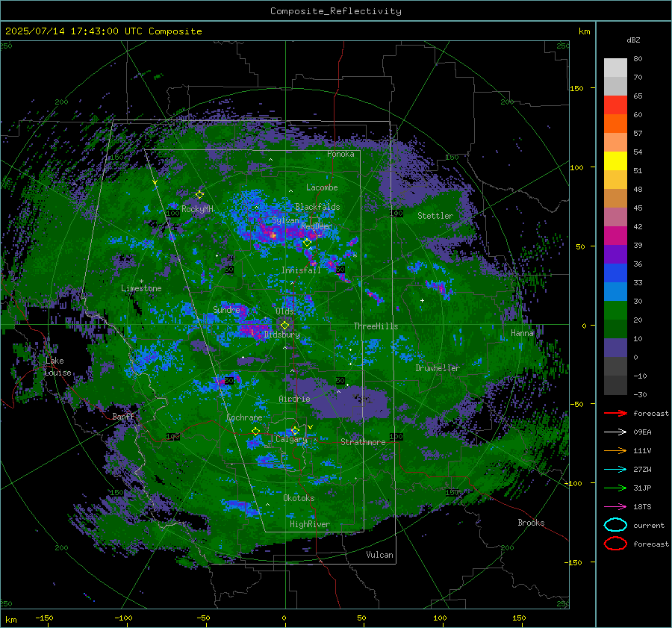Click the Didsbury city label
The image size is (672, 628).
[x=281, y=335]
